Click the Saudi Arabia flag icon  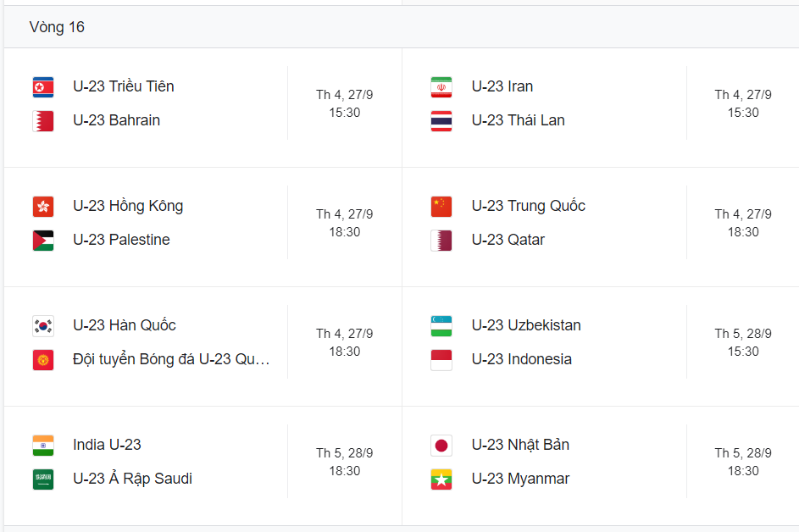[x=43, y=479]
